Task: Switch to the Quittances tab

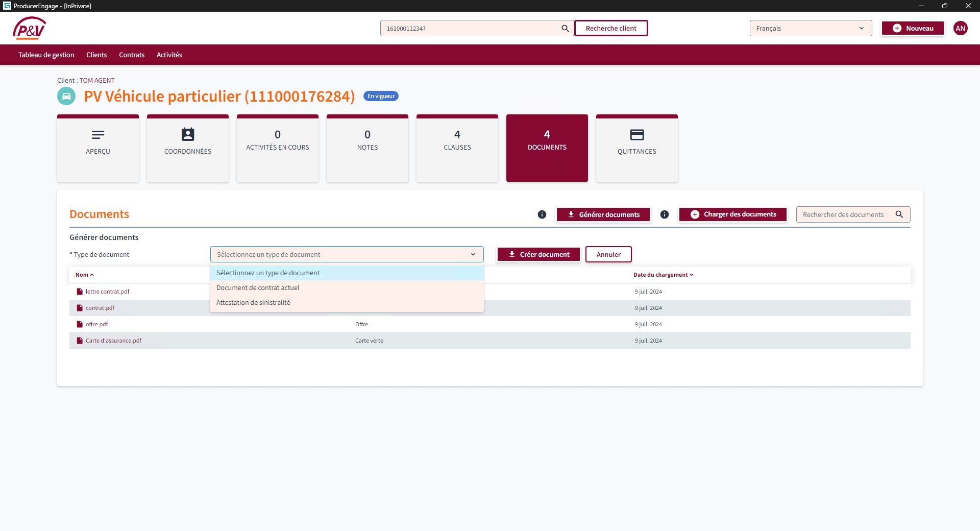Action: coord(637,148)
